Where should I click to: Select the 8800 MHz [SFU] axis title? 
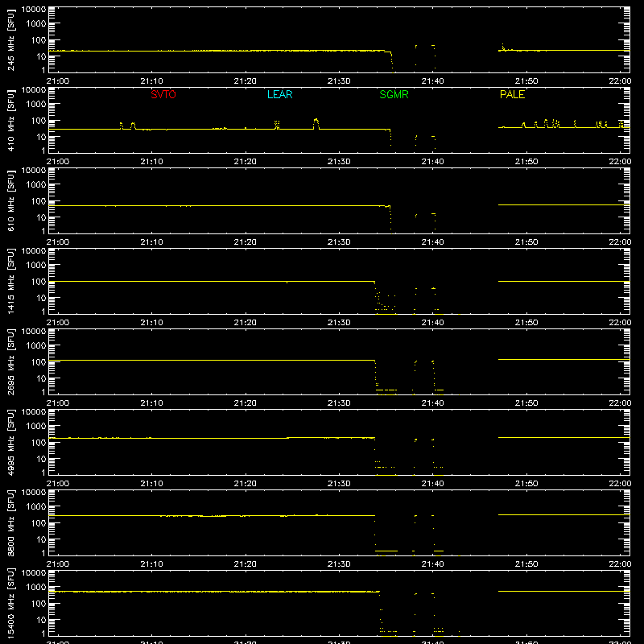point(10,522)
